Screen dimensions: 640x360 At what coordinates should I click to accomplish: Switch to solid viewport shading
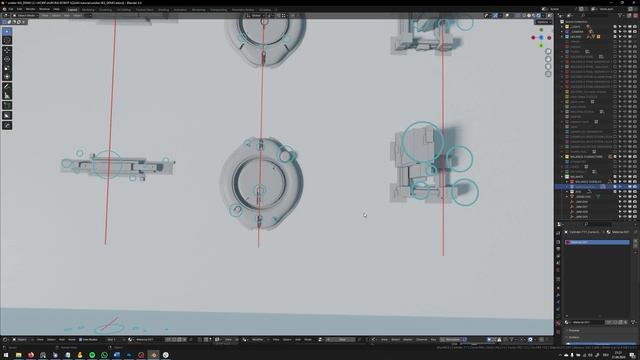(529, 16)
